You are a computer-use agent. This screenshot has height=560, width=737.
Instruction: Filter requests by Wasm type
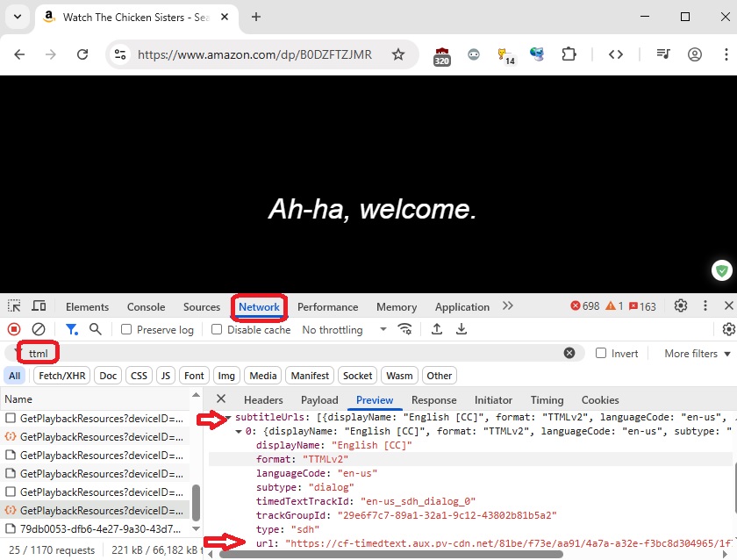(x=399, y=376)
